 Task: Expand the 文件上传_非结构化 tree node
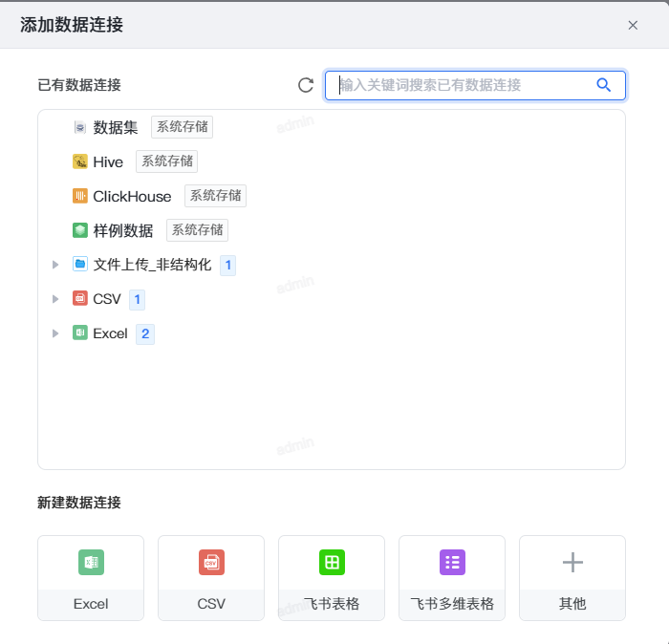tap(56, 265)
